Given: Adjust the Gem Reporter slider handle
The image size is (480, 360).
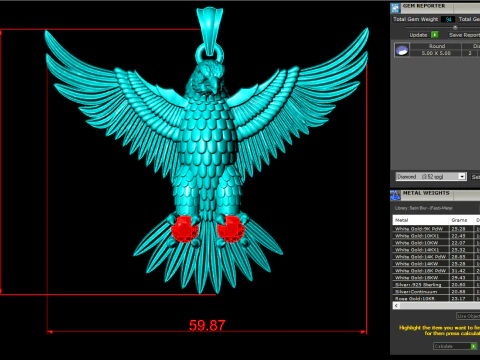Looking at the screenshot, I should tap(455, 27).
